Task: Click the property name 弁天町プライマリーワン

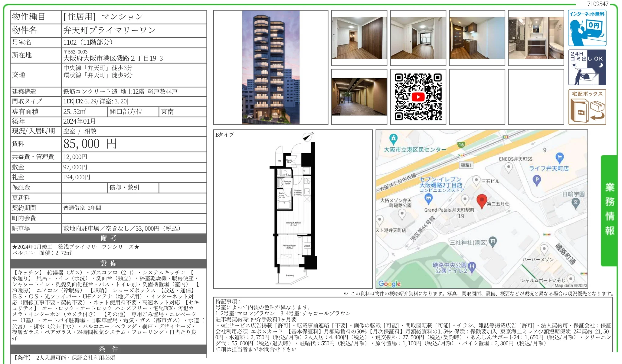Action: [110, 30]
